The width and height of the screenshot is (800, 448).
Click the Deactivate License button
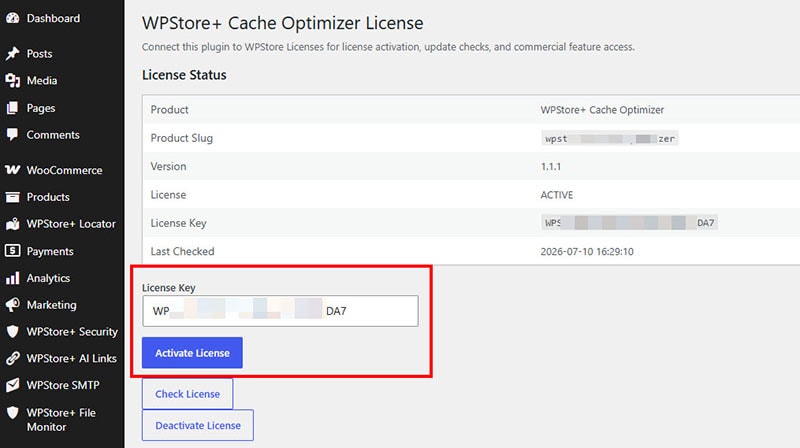click(x=198, y=425)
